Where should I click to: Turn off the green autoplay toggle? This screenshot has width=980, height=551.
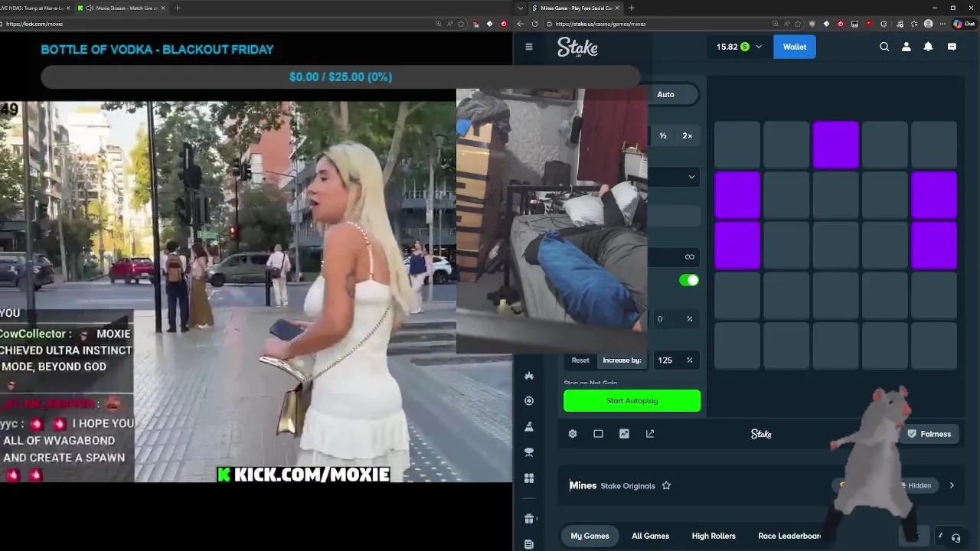point(689,280)
